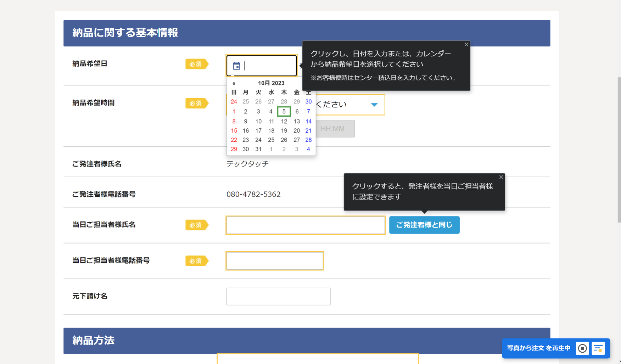Click the « previous month arrow

(234, 83)
